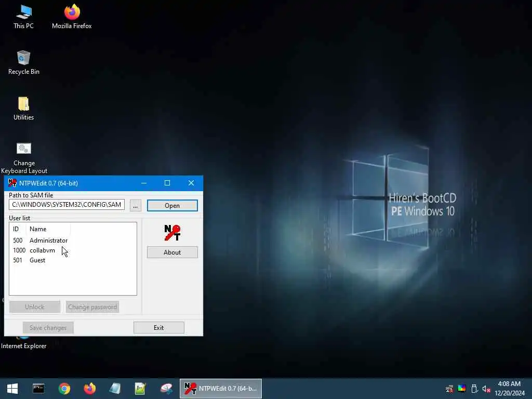Close the NTPWEdit window
Viewport: 532px width, 399px height.
click(x=191, y=183)
